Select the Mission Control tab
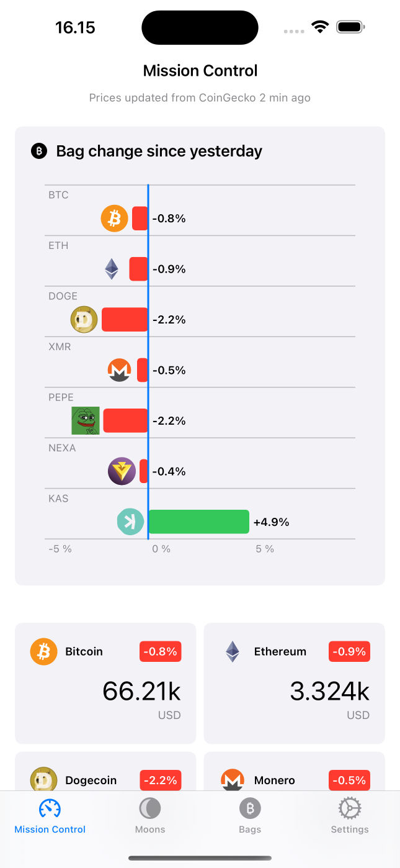 (x=50, y=816)
